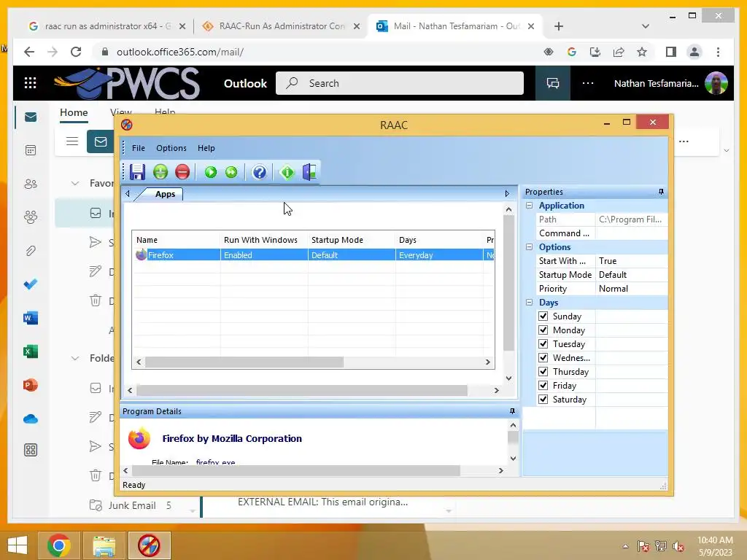Click the Chrome address bar URL
Image resolution: width=747 pixels, height=560 pixels.
pyautogui.click(x=180, y=52)
